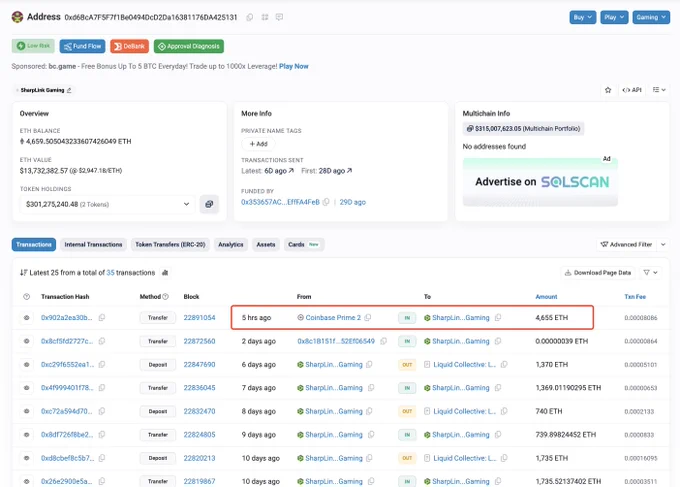Add a private name tag

[x=258, y=144]
